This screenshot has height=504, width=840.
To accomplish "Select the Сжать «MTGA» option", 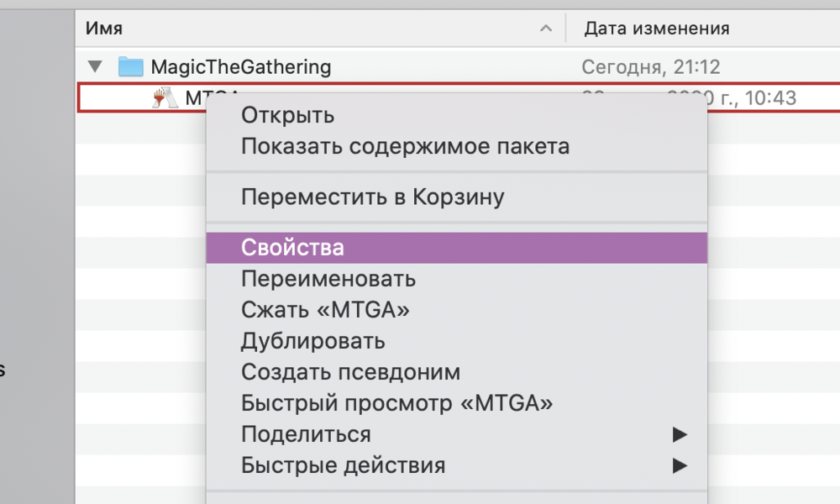I will point(325,310).
